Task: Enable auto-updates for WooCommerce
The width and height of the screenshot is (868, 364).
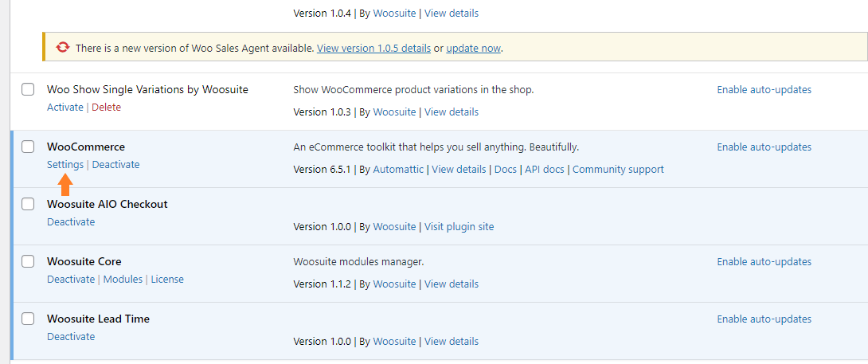Action: [x=764, y=147]
